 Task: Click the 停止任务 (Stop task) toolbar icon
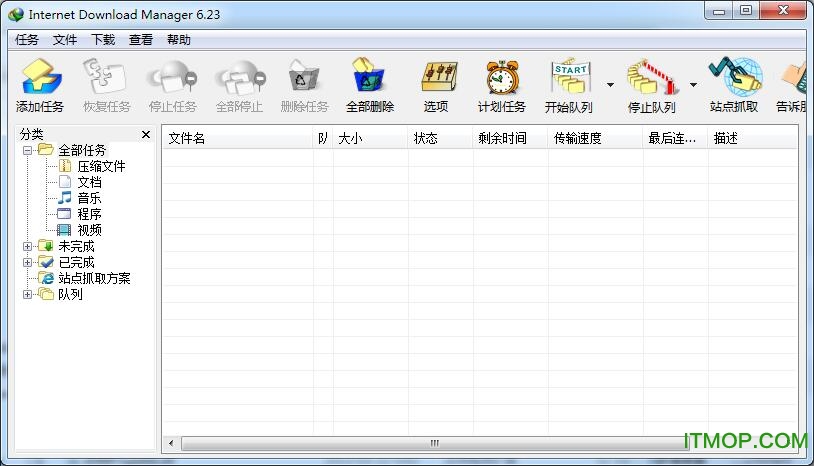pos(172,76)
